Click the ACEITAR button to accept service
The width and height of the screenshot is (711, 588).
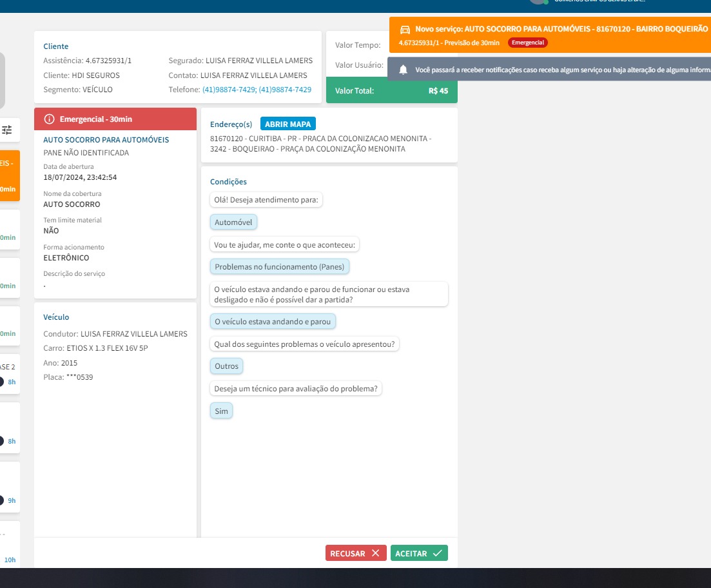click(x=419, y=553)
